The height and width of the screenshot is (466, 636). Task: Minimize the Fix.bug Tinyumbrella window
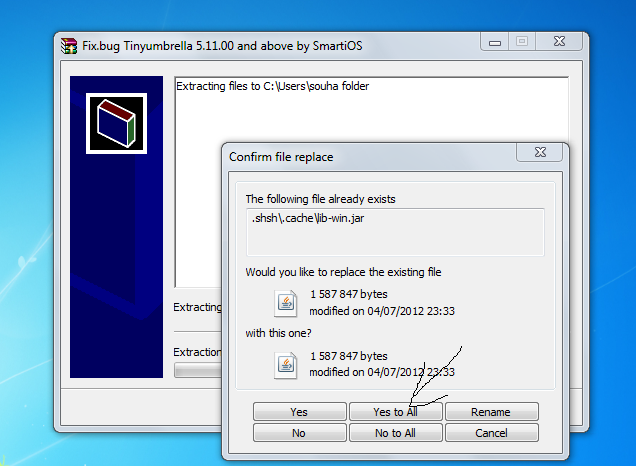click(x=494, y=42)
